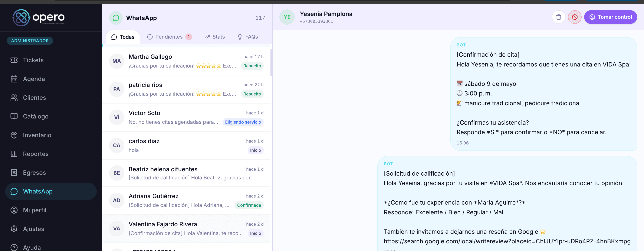This screenshot has width=644, height=251.
Task: Open the Ayuda question mark icon
Action: [x=14, y=247]
